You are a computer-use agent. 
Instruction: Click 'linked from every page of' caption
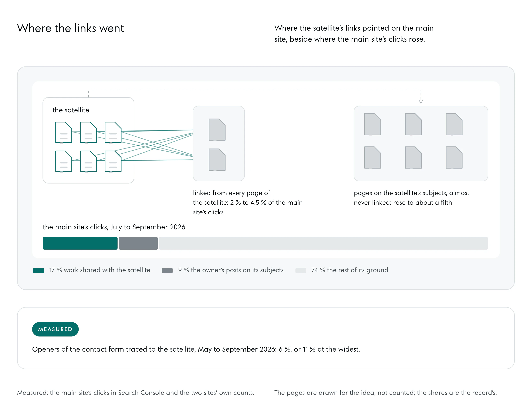tap(232, 193)
